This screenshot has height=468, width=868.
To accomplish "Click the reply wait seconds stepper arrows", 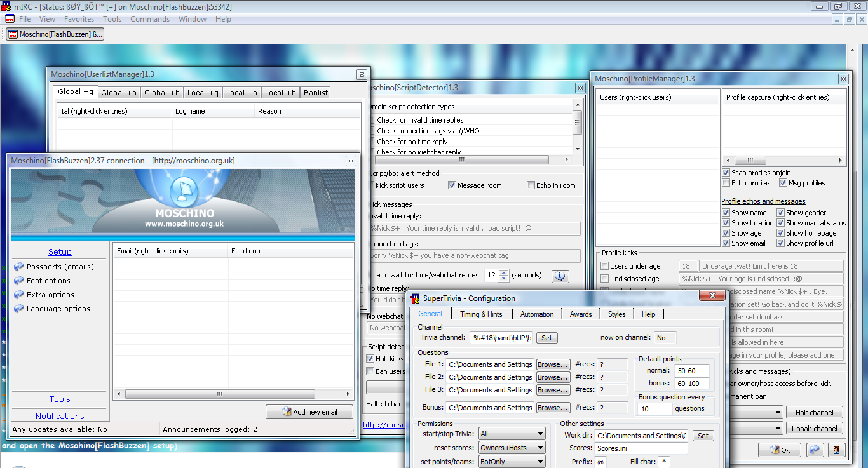I will (x=504, y=276).
